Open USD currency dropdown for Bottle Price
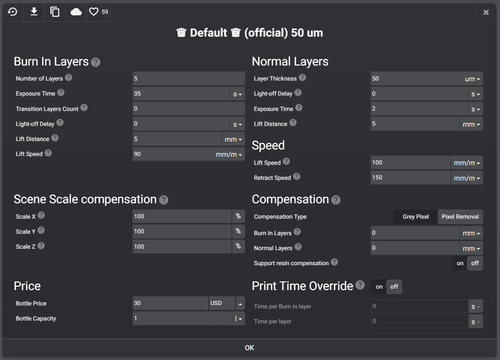The width and height of the screenshot is (500, 360). tap(226, 303)
